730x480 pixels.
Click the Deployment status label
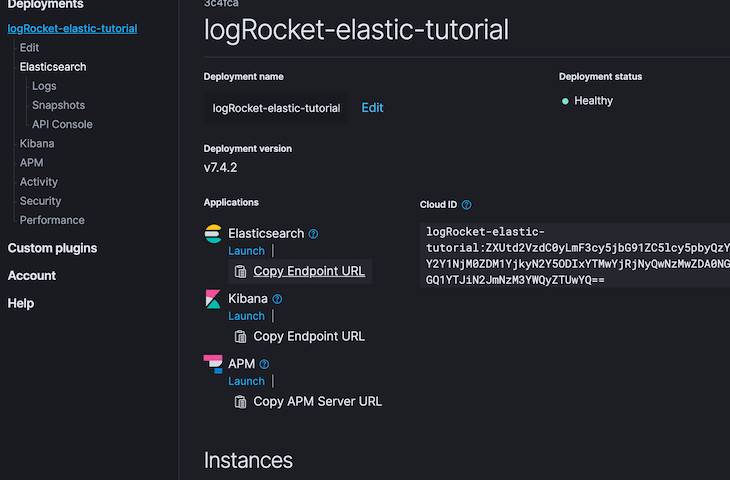pos(600,77)
